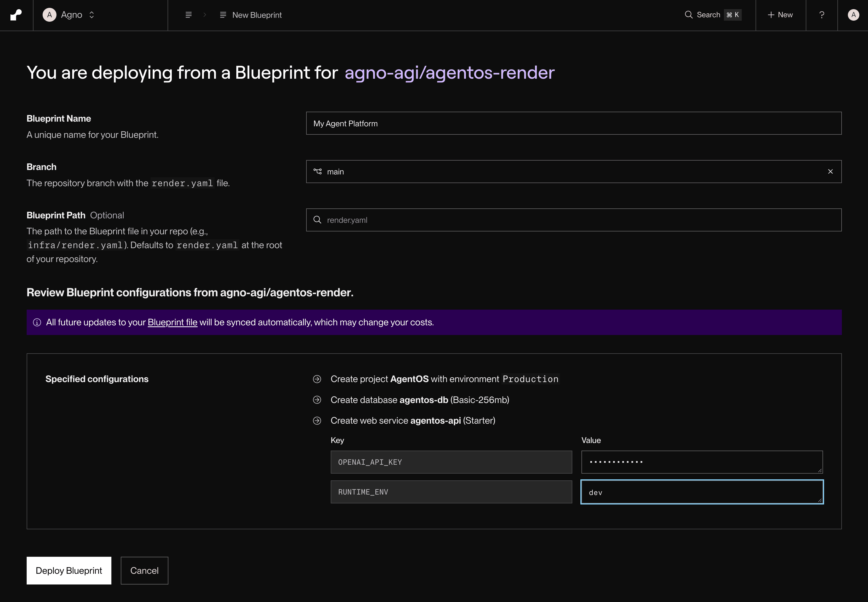
Task: Focus the RUNTIME_ENV value field with dev
Action: 702,492
